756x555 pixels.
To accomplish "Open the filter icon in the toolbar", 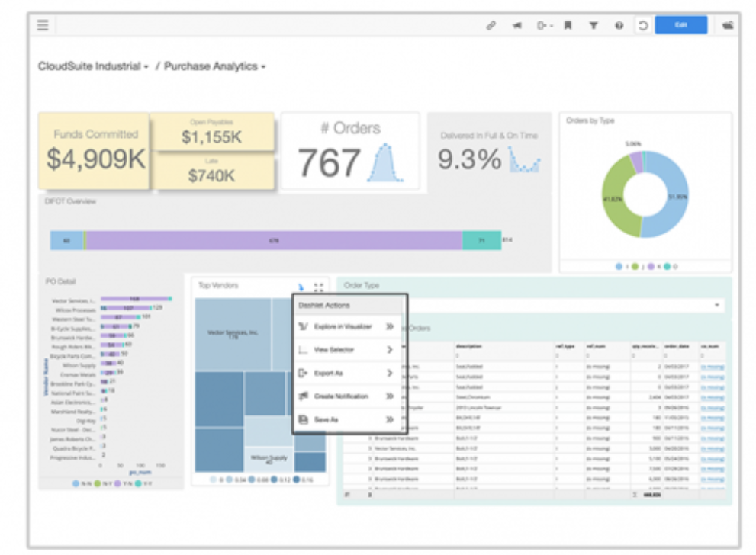I will [x=594, y=24].
